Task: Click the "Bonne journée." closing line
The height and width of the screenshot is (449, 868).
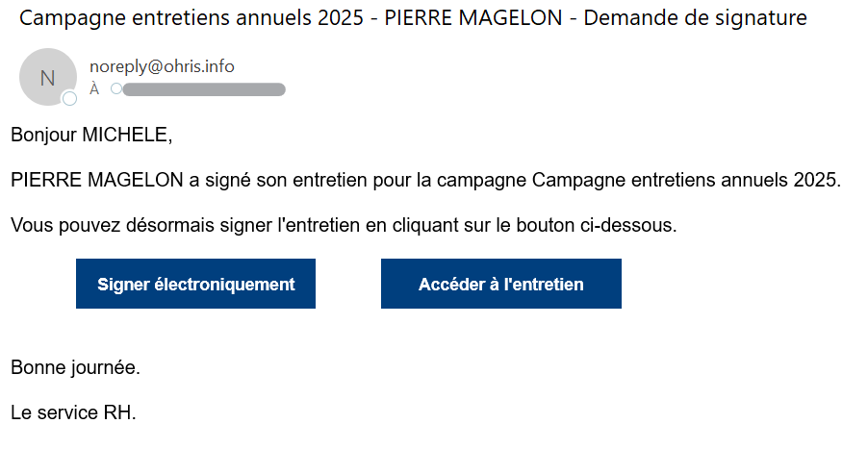Action: (x=75, y=367)
